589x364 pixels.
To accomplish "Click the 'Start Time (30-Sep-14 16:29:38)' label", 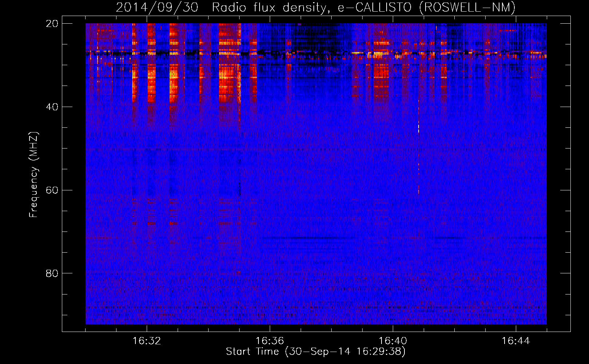I will pos(316,352).
